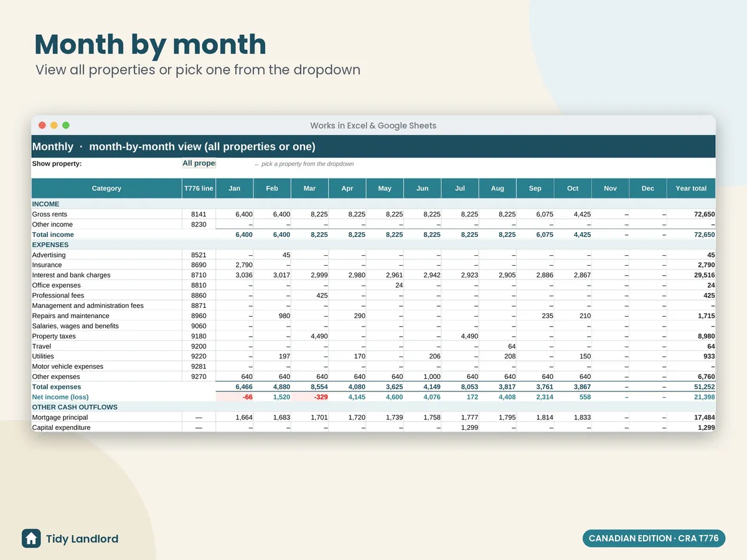Click the "Utilities" row label
This screenshot has height=560, width=747.
click(x=43, y=357)
